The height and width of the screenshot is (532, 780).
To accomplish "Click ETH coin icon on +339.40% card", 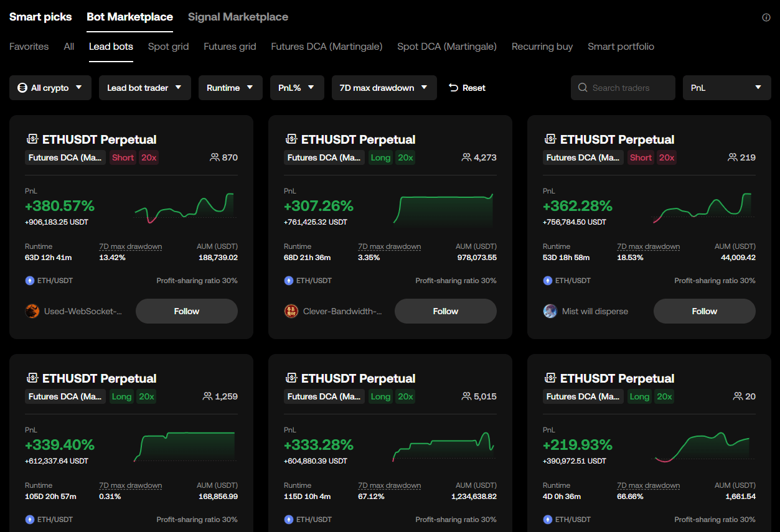I will (x=29, y=520).
